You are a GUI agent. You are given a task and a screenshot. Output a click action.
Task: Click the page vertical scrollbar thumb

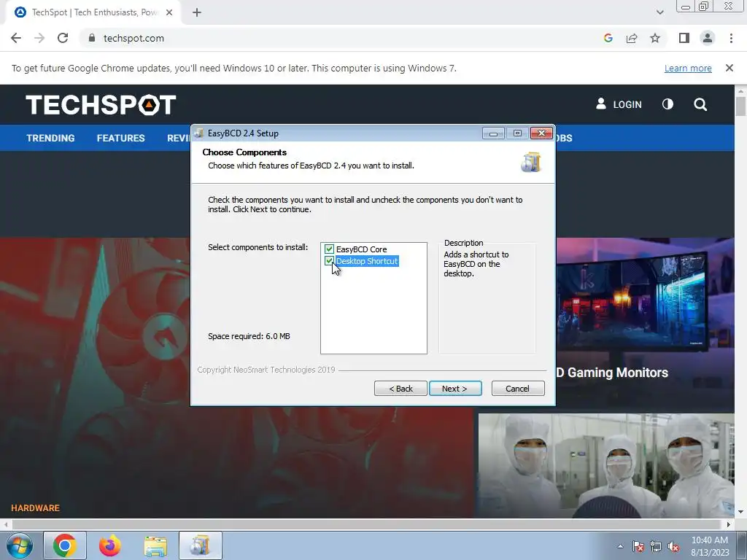pos(740,106)
